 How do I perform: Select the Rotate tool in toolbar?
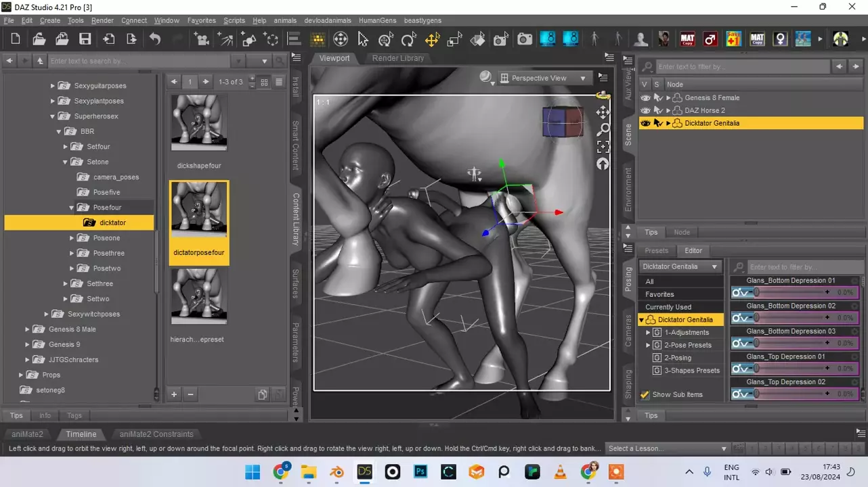click(408, 39)
